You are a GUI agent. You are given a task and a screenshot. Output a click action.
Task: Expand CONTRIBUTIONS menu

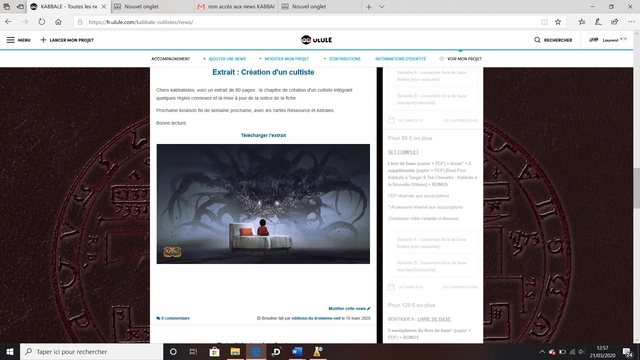(342, 59)
